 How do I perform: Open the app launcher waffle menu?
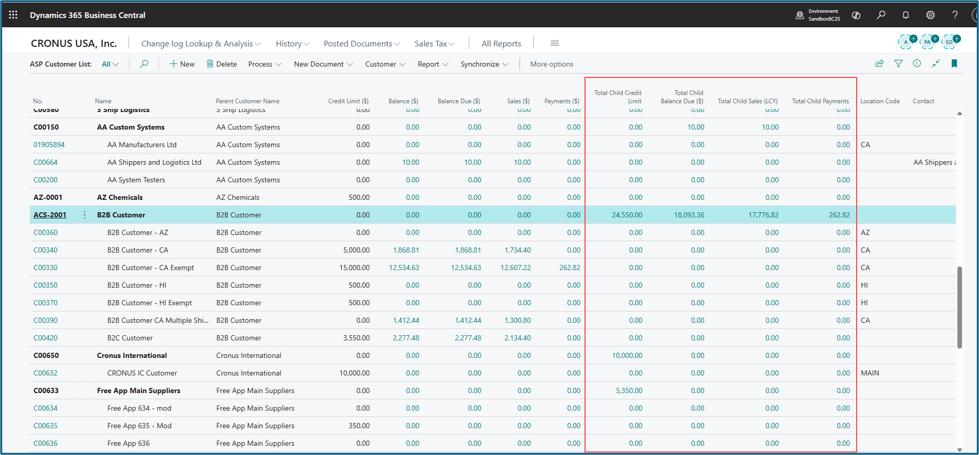(13, 15)
